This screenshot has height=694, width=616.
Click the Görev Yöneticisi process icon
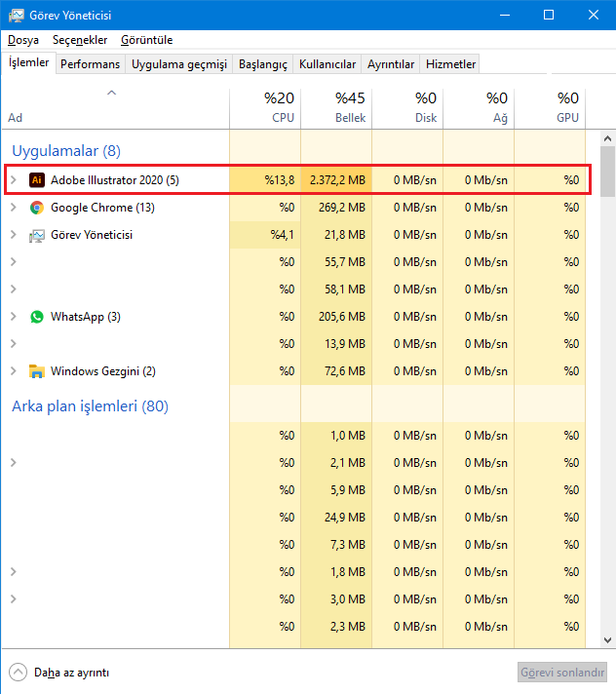[37, 235]
